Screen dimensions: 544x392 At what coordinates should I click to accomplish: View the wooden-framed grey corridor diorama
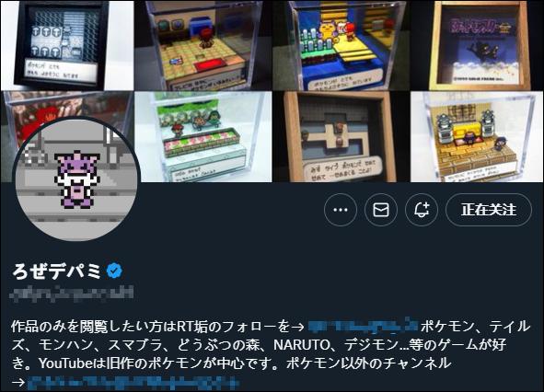pos(341,137)
